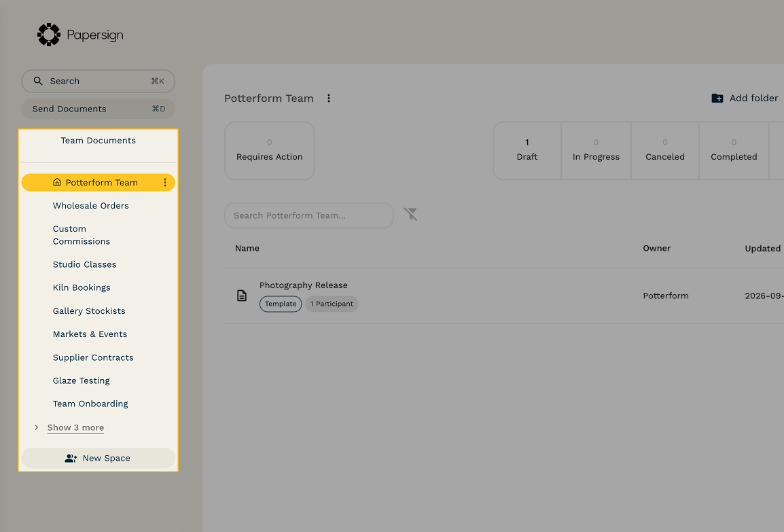Filter by Requires Action status card
Image resolution: width=784 pixels, height=532 pixels.
pos(270,151)
